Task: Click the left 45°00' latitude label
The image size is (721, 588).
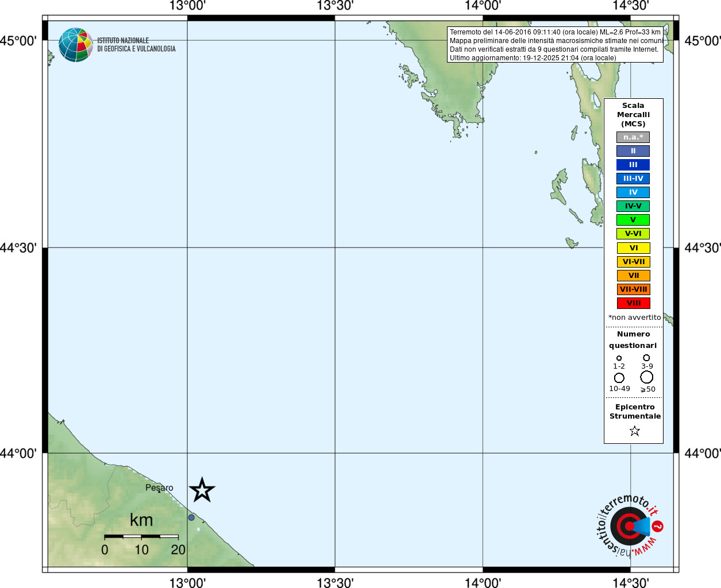Action: [18, 41]
